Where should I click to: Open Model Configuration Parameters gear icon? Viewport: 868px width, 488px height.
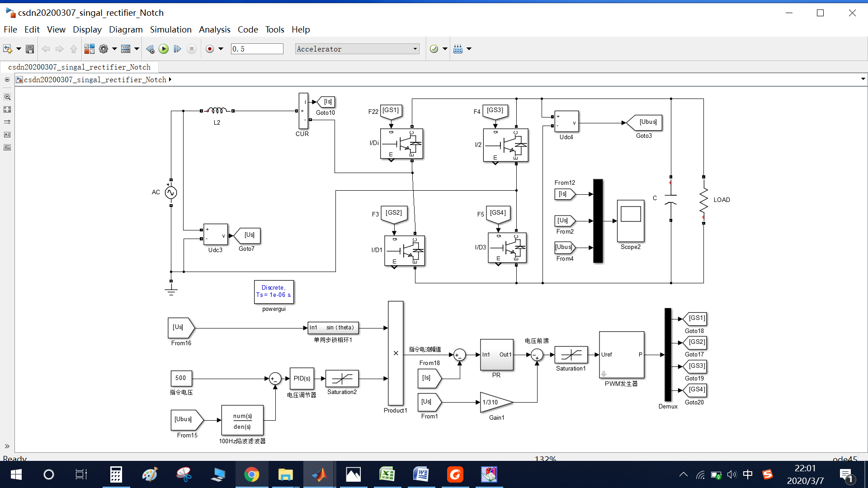tap(104, 49)
